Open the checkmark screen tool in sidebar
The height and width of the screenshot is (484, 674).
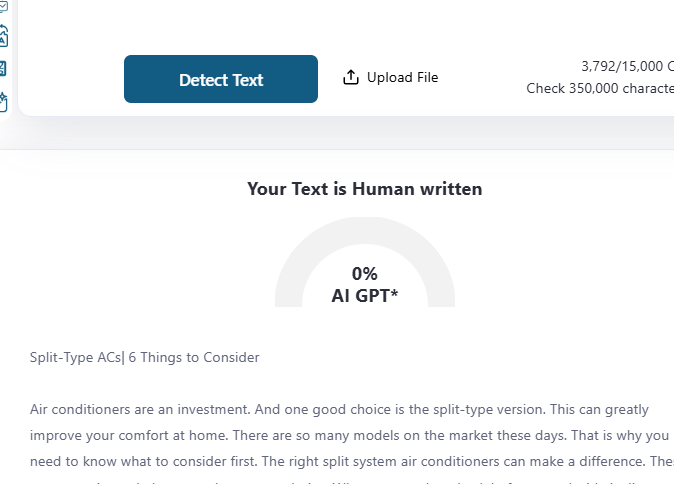pyautogui.click(x=3, y=6)
